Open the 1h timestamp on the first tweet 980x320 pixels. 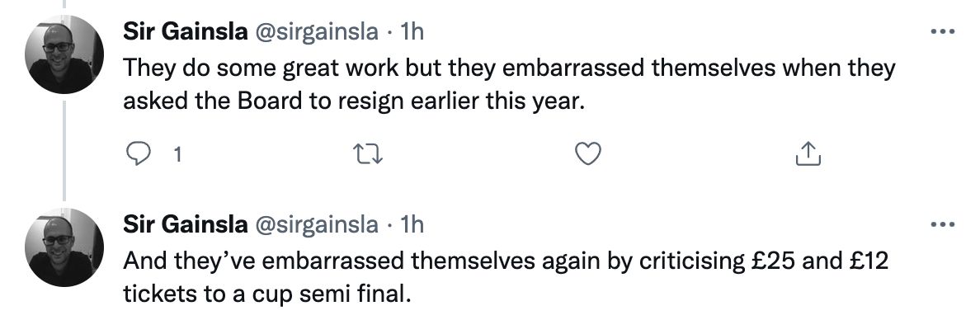click(x=412, y=32)
